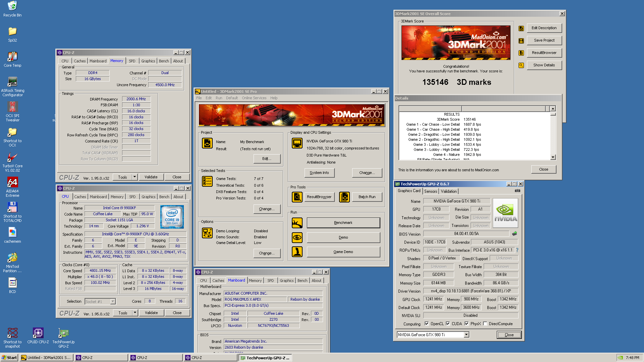Click Close button in GPU-Z window
The height and width of the screenshot is (362, 644).
[509, 335]
